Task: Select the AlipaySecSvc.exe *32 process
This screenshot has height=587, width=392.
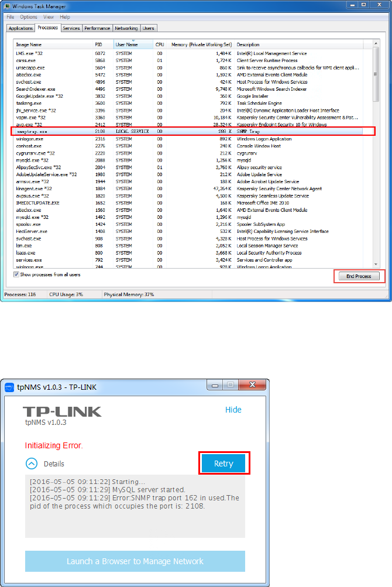Action: pyautogui.click(x=189, y=167)
